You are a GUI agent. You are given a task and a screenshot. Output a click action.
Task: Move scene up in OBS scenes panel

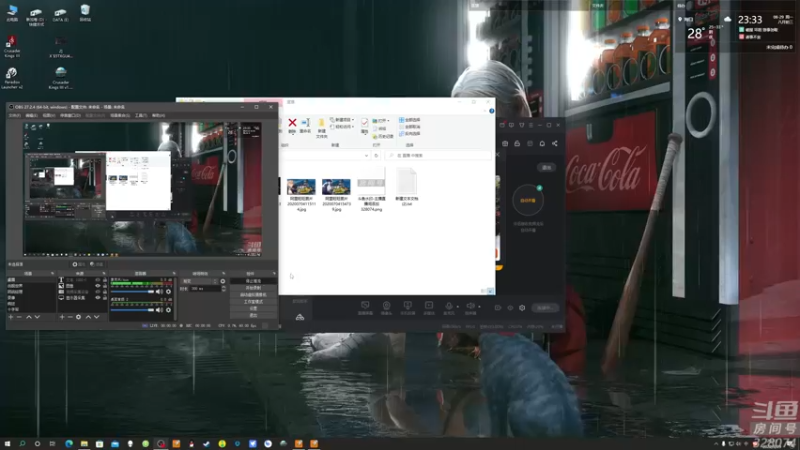tap(29, 317)
